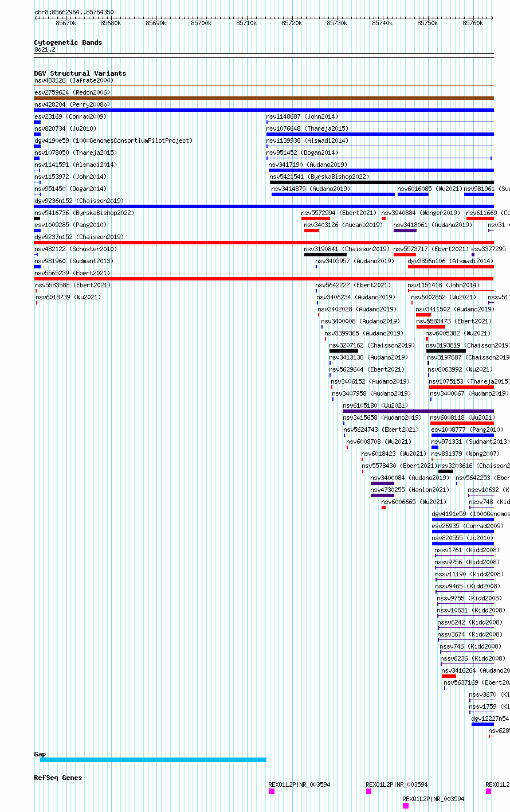Select variant label nsv483126 (Iafrate2004)
Screen dimensions: 510x812
pyautogui.click(x=74, y=80)
